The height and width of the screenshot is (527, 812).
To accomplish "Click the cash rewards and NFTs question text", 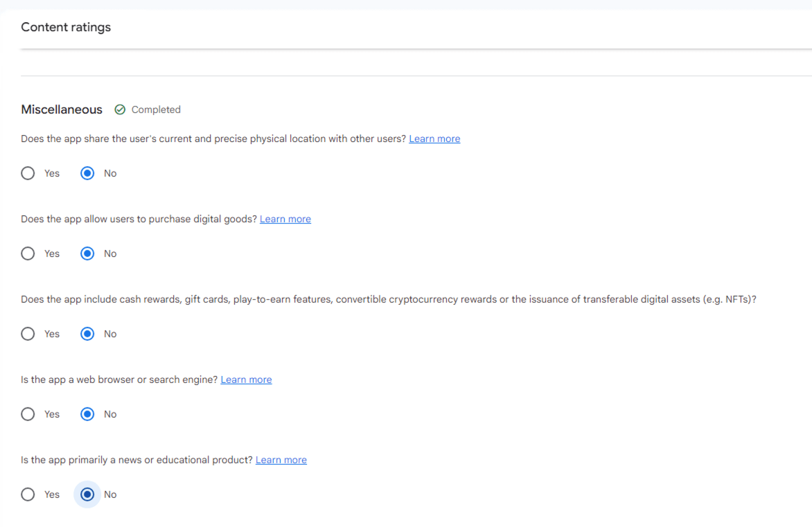I will (x=388, y=299).
